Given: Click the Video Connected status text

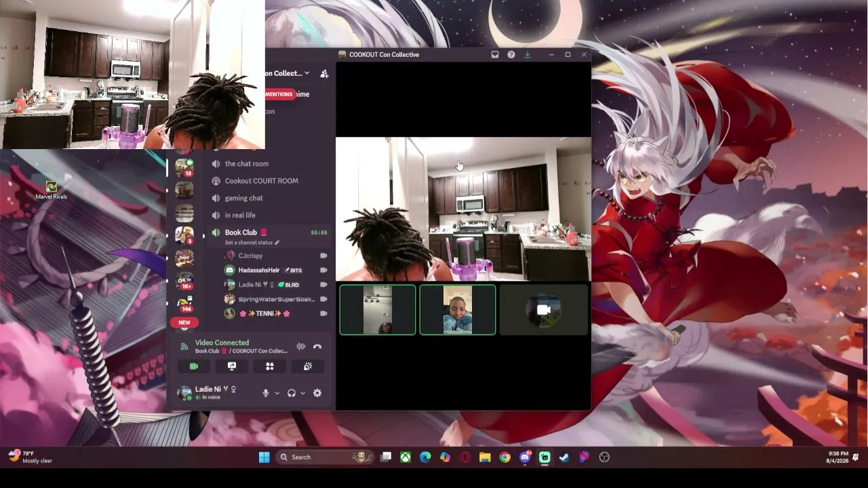Looking at the screenshot, I should tap(222, 342).
